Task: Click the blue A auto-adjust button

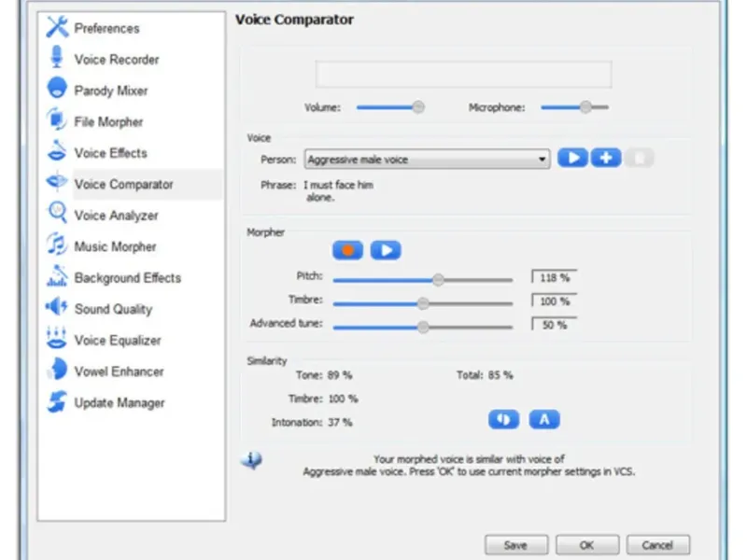Action: [x=544, y=419]
